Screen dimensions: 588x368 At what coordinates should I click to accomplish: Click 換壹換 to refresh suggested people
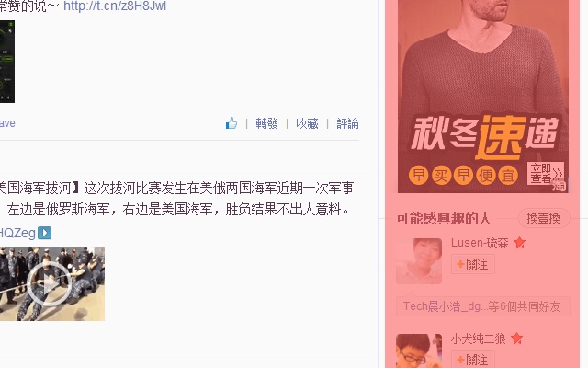[x=544, y=218]
